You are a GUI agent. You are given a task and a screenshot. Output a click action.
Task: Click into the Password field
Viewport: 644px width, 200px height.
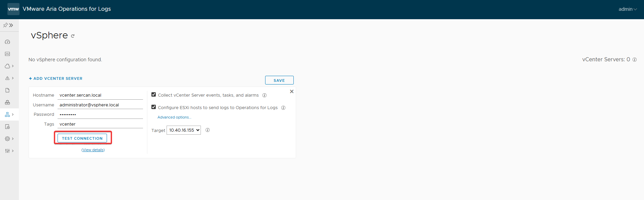point(100,114)
